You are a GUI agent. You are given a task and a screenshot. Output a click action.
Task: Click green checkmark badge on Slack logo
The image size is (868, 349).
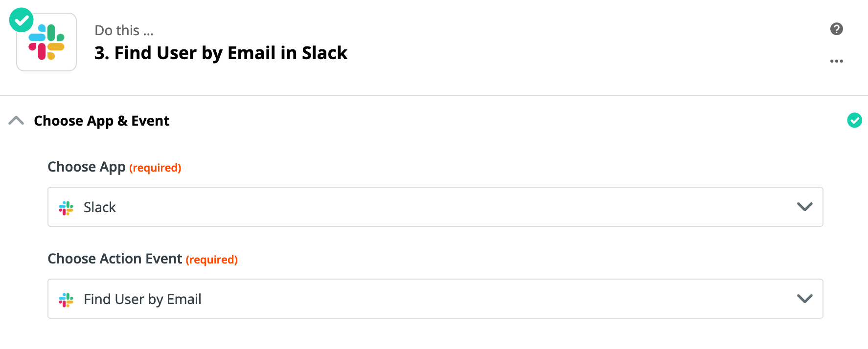[21, 20]
